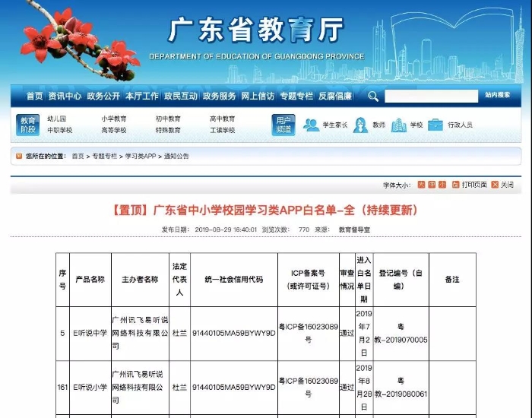
Task: Open 幼儿园 link
Action: 57,119
